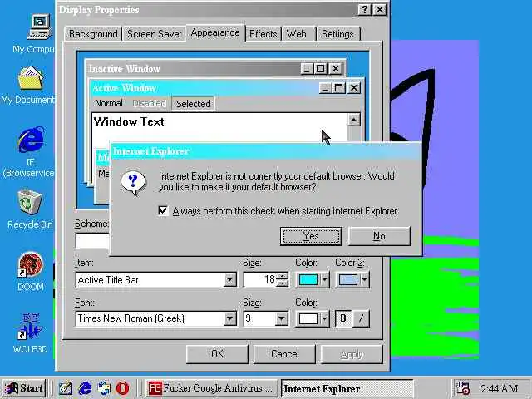Pick the cyan Item Color swatch
532x399 pixels.
[x=308, y=280]
